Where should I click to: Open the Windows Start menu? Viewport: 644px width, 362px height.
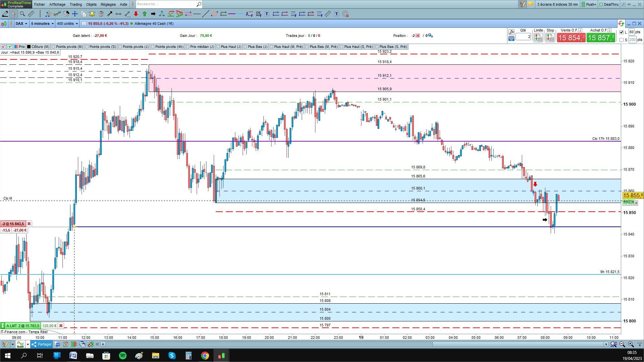point(7,356)
